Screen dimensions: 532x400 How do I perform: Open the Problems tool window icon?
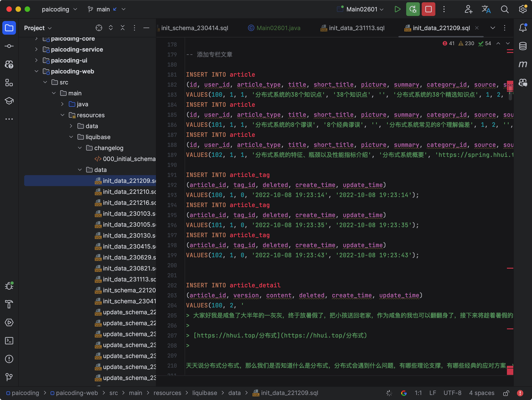point(9,359)
